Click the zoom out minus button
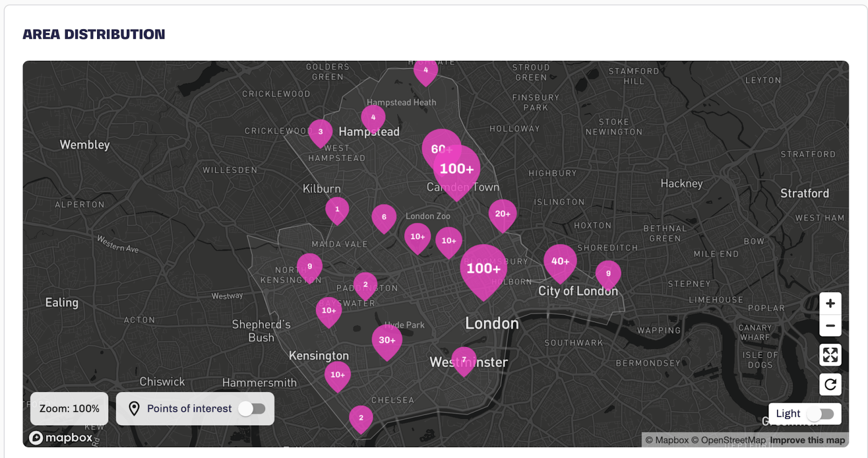Screen dimensions: 868x458 [830, 326]
